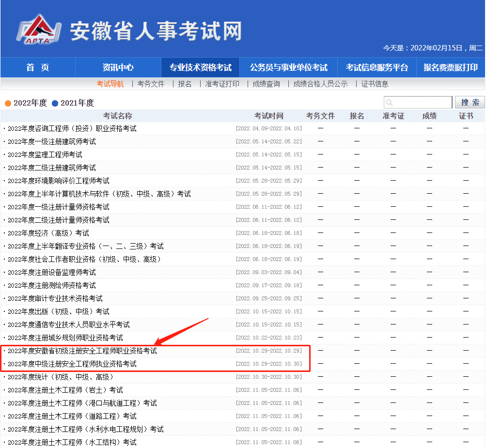
Task: Open 2022年度中级注册安全工程师执业资格考试 link
Action: (x=72, y=364)
